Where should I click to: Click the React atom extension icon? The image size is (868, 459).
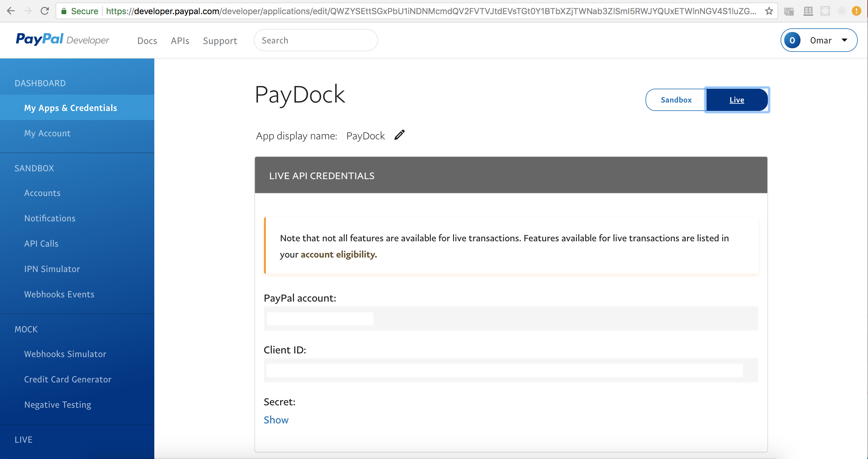825,11
